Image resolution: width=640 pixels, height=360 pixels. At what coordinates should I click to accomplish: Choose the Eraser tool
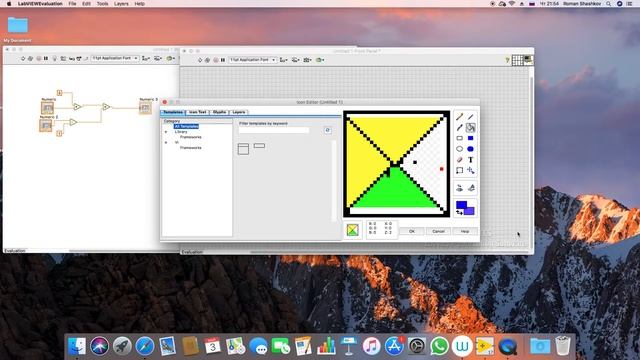[x=460, y=160]
